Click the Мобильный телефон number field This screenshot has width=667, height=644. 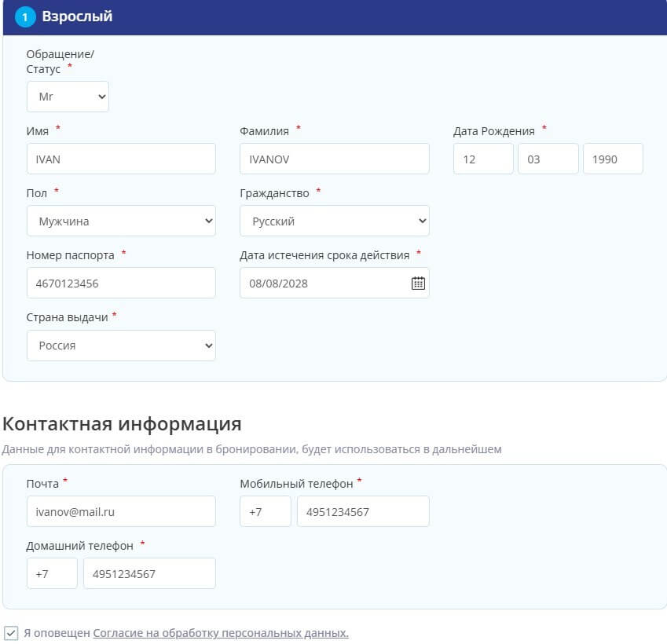[x=363, y=511]
